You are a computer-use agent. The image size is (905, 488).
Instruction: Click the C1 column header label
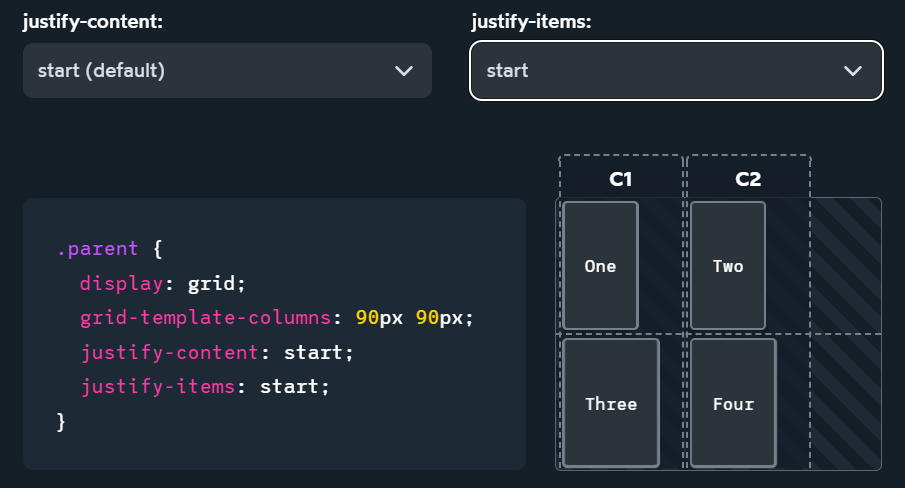pyautogui.click(x=621, y=180)
